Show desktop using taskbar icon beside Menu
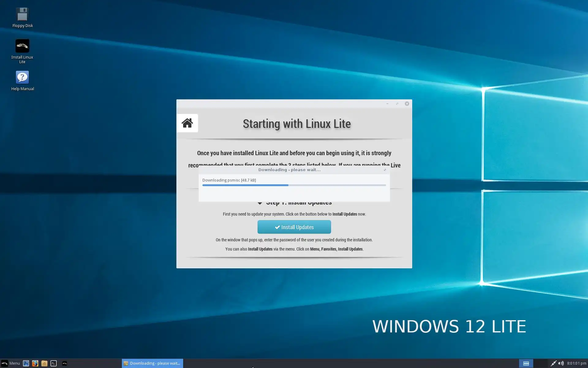The width and height of the screenshot is (588, 368). pyautogui.click(x=26, y=363)
